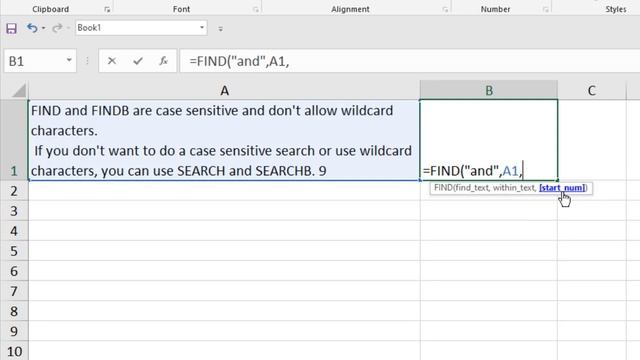Select row 4 header

[14, 231]
